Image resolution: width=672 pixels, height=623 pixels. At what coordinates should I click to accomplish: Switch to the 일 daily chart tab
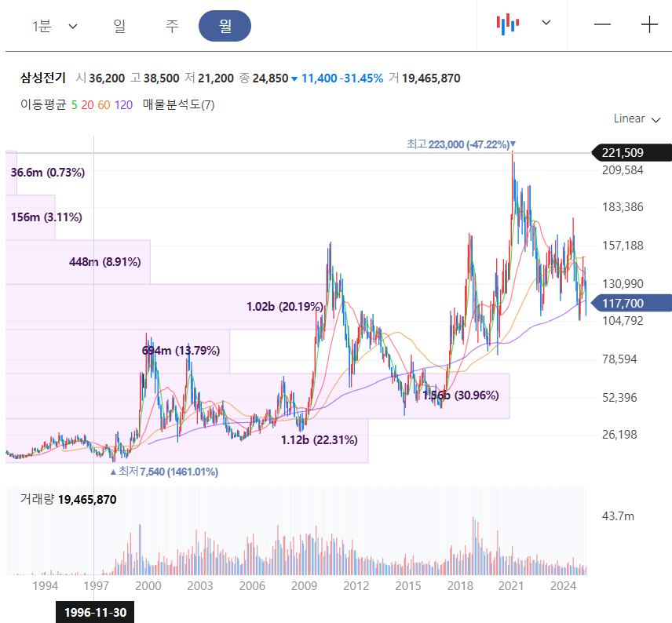click(119, 26)
